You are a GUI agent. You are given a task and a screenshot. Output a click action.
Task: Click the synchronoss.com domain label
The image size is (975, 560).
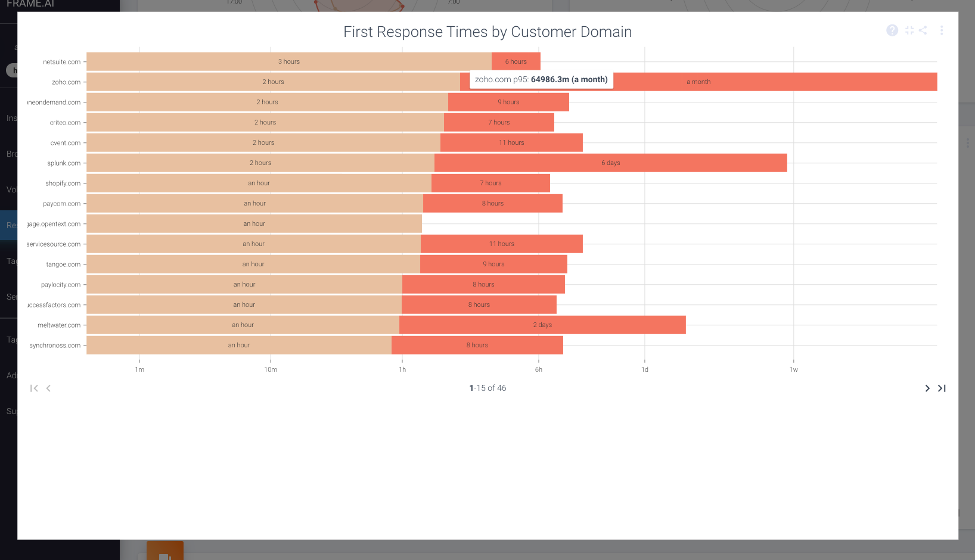tap(55, 346)
